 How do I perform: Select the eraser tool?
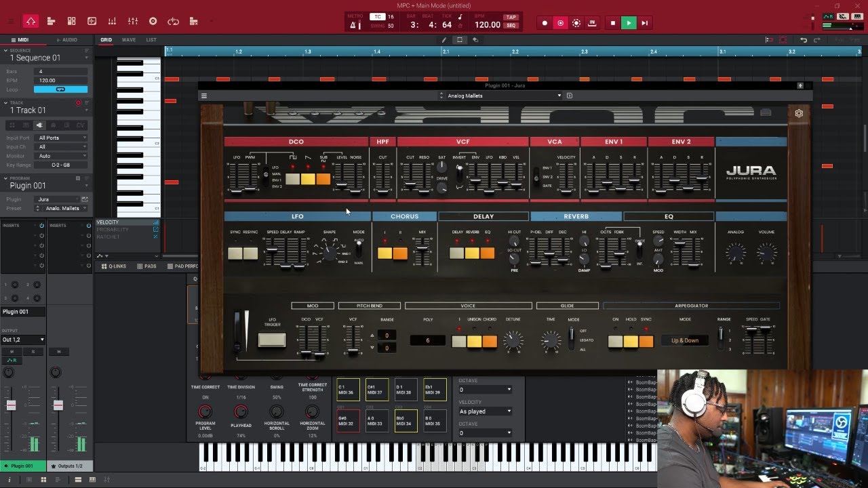click(x=475, y=40)
